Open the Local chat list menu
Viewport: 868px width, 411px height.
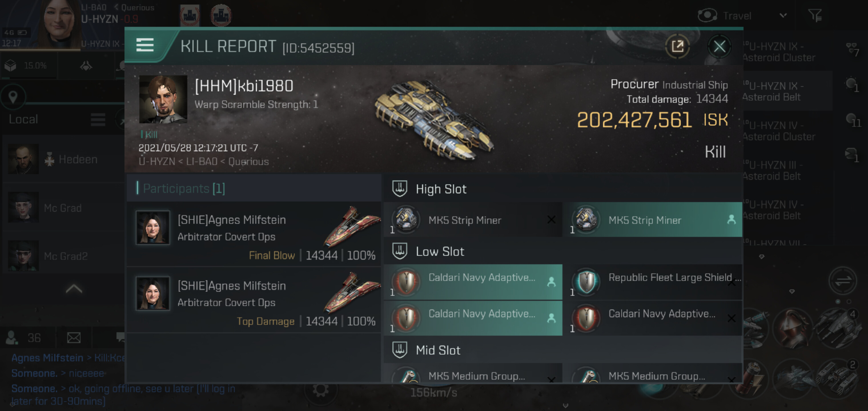coord(98,119)
